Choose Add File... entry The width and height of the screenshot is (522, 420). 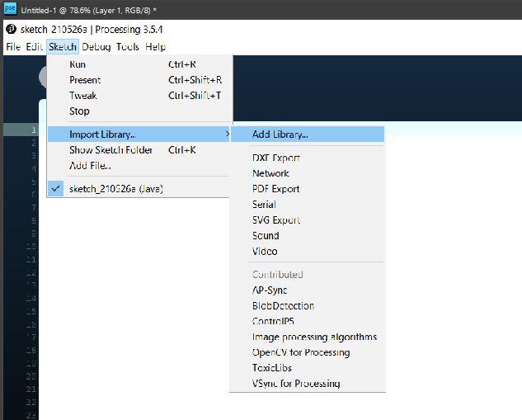click(x=139, y=166)
